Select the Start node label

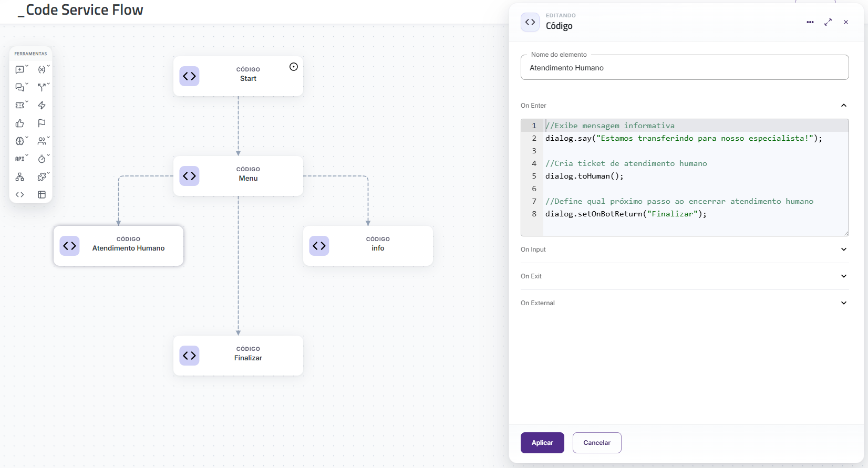click(248, 79)
